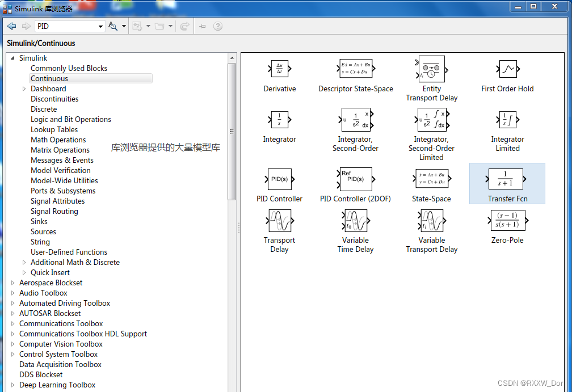Viewport: 572px width, 392px height.
Task: Click the search binoculars icon
Action: [x=113, y=26]
